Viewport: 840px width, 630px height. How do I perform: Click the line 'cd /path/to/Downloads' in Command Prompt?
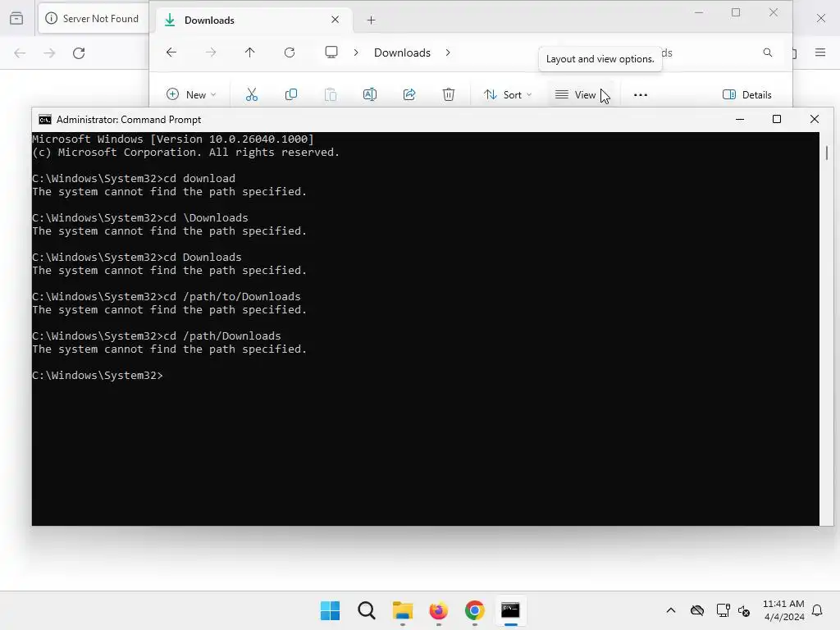point(166,297)
